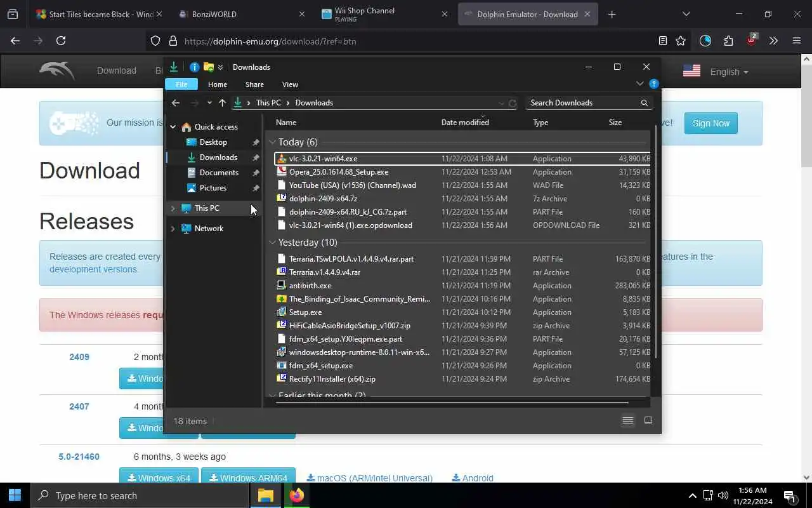Open the development versions link
Screen dimensions: 812x508
click(93, 269)
